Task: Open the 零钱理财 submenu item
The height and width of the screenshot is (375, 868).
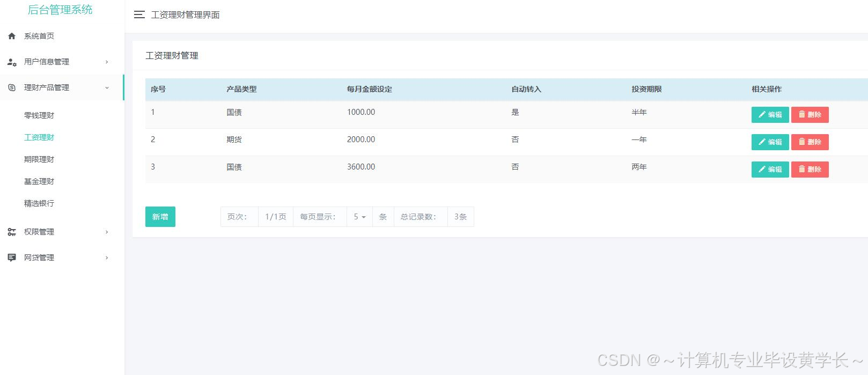Action: click(x=39, y=115)
